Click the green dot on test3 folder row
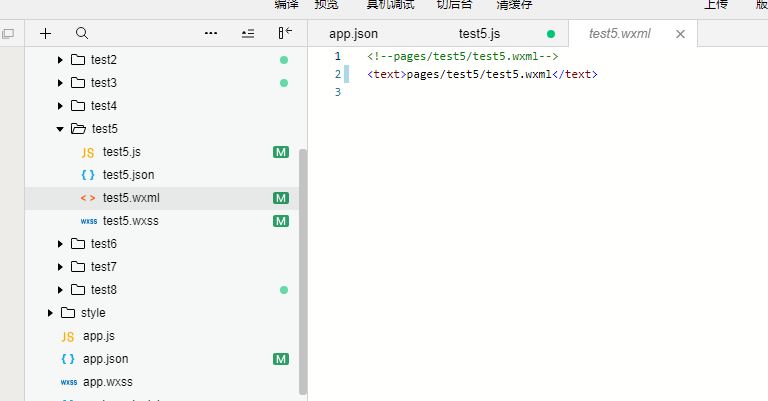Viewport: 768px width, 401px height. [x=284, y=83]
